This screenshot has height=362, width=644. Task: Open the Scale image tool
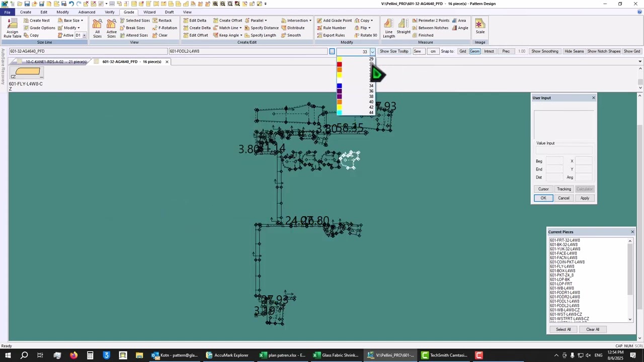coord(480,27)
